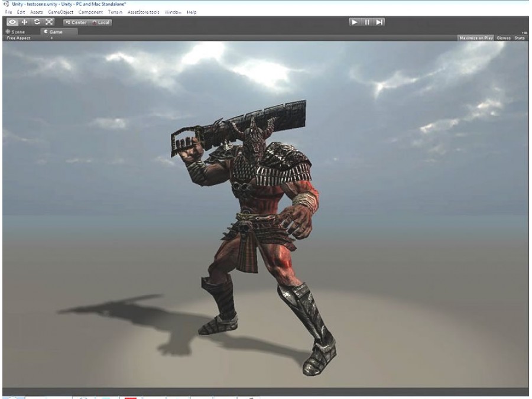Select the Rotate transform tool
This screenshot has height=399, width=532.
click(x=37, y=22)
